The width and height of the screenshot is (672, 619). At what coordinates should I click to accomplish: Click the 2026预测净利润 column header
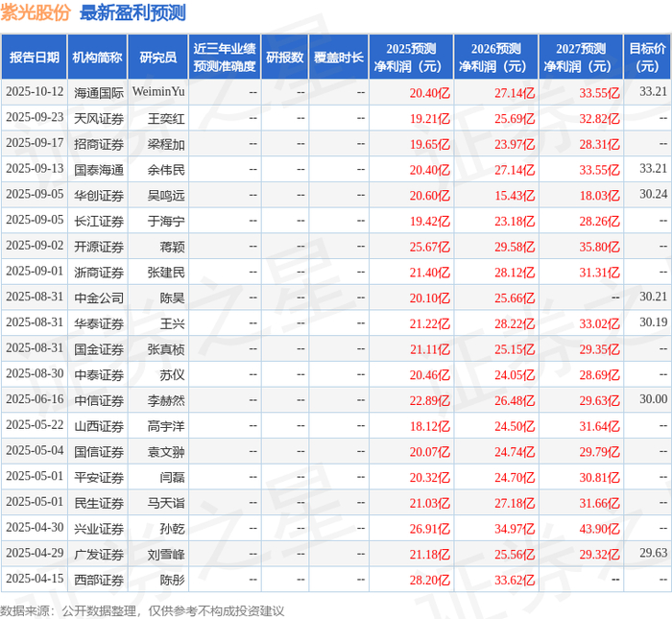[x=496, y=57]
